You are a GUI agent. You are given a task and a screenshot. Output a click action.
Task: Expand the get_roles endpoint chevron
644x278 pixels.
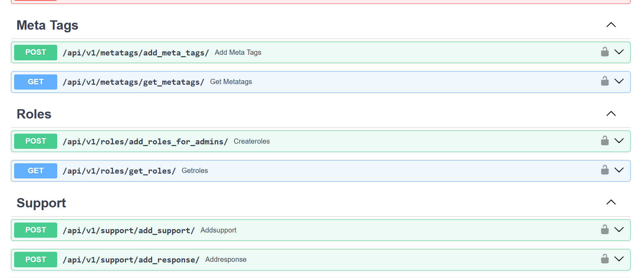pos(619,170)
